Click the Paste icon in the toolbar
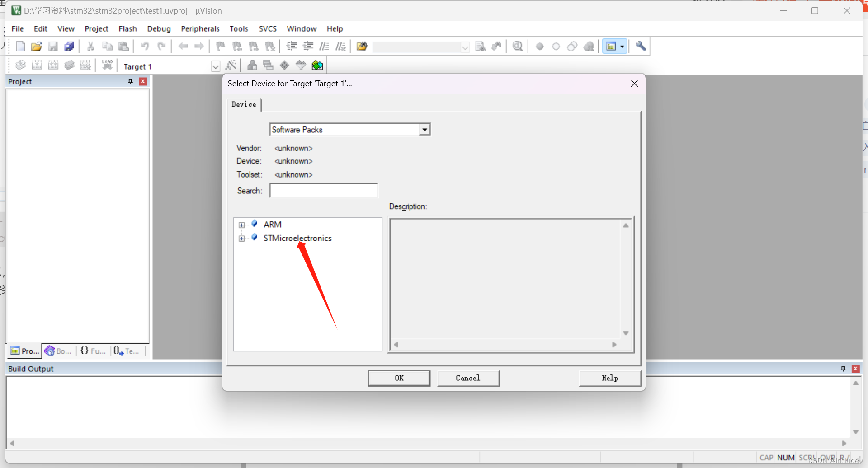This screenshot has height=468, width=868. (x=123, y=46)
